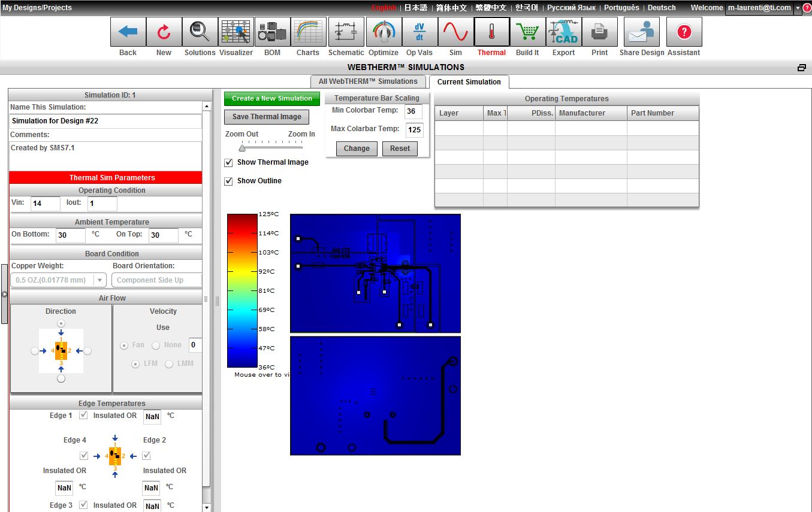The image size is (812, 512).
Task: Open the user account dropdown arrow
Action: (798, 8)
